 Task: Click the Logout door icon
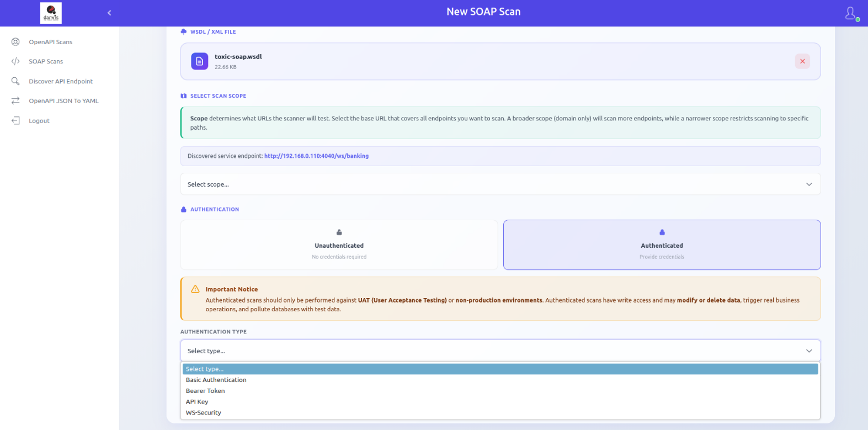[x=15, y=120]
